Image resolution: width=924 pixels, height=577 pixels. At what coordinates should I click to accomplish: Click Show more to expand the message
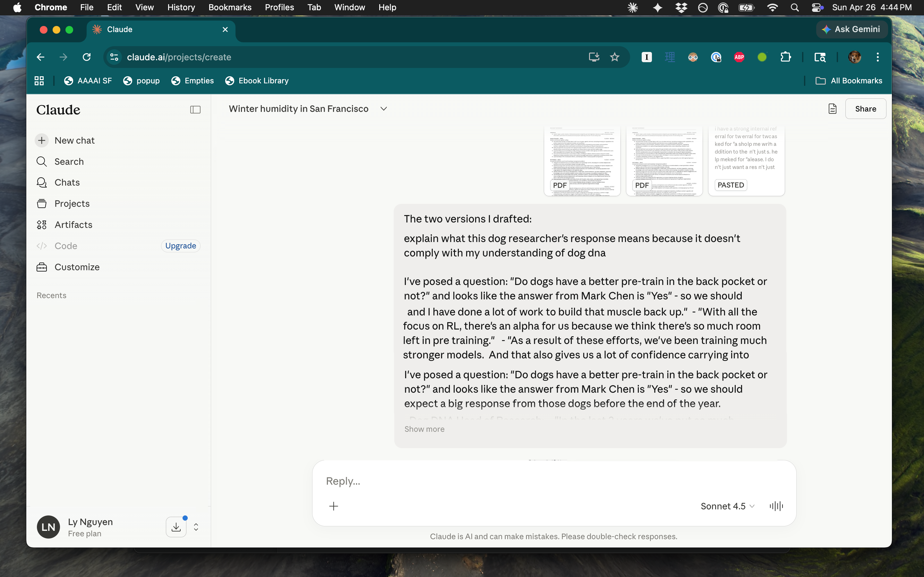[x=424, y=429]
